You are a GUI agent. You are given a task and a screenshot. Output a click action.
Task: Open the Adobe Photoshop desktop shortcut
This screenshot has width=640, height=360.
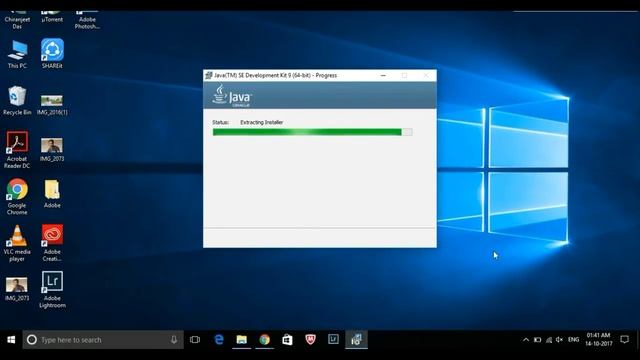pyautogui.click(x=87, y=20)
